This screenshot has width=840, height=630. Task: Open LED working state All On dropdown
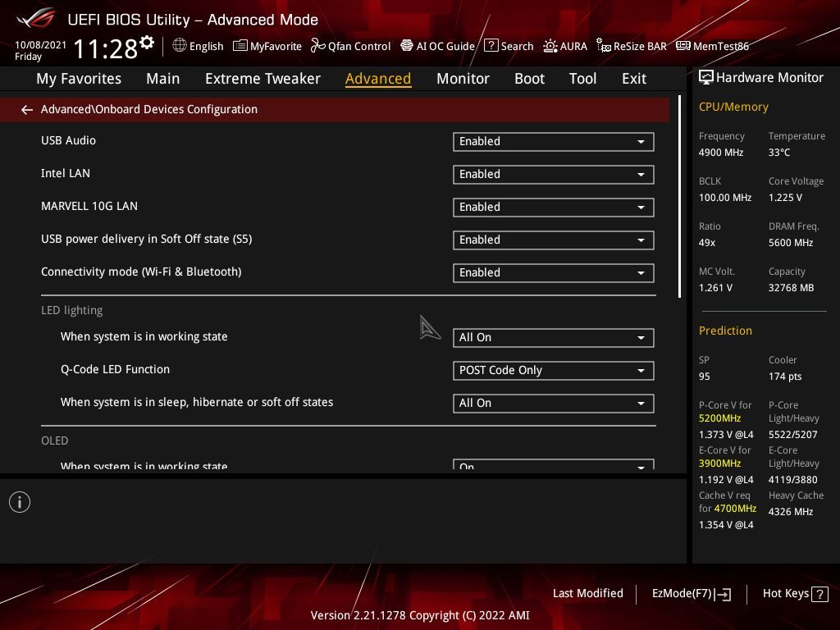554,337
